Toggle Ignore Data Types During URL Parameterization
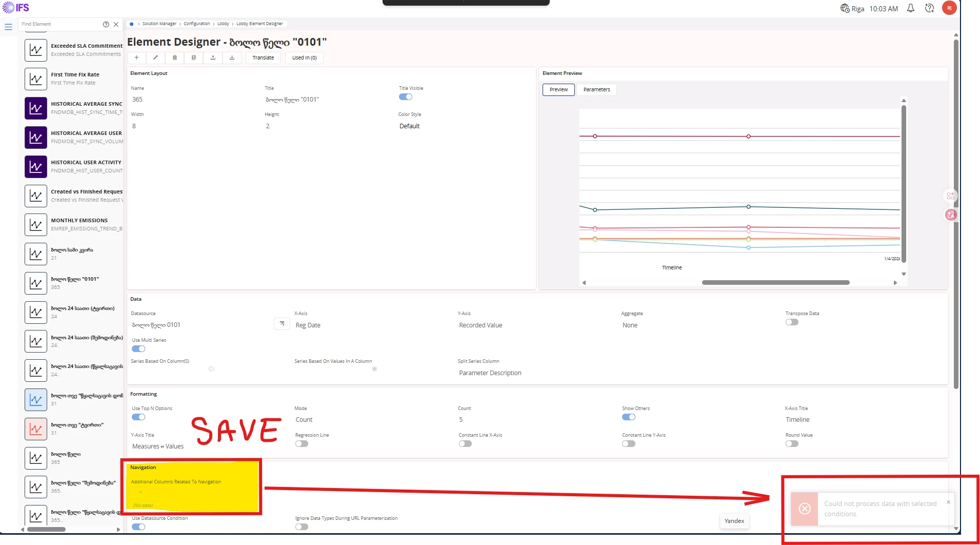The height and width of the screenshot is (545, 980). coord(302,527)
